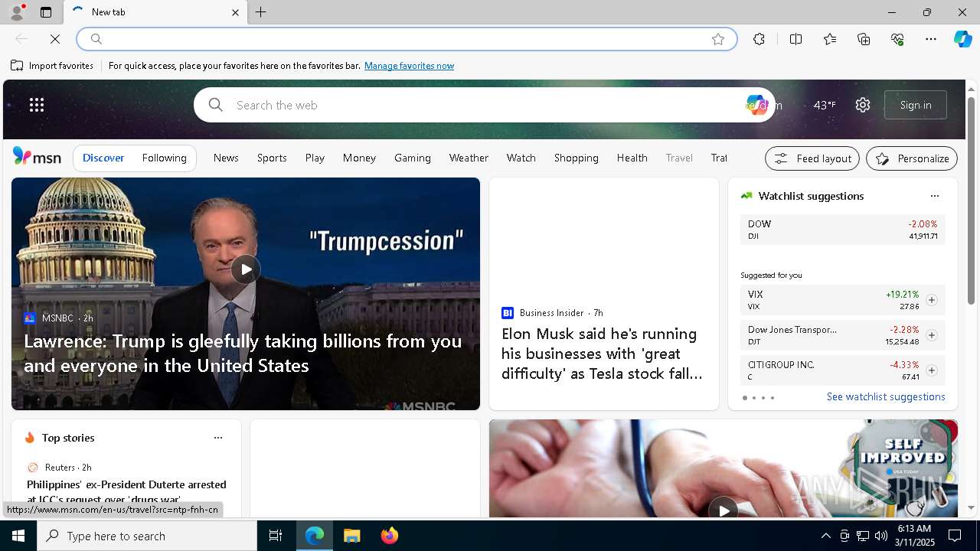Select second watchlist carousel dot
The image size is (980, 551).
(754, 398)
